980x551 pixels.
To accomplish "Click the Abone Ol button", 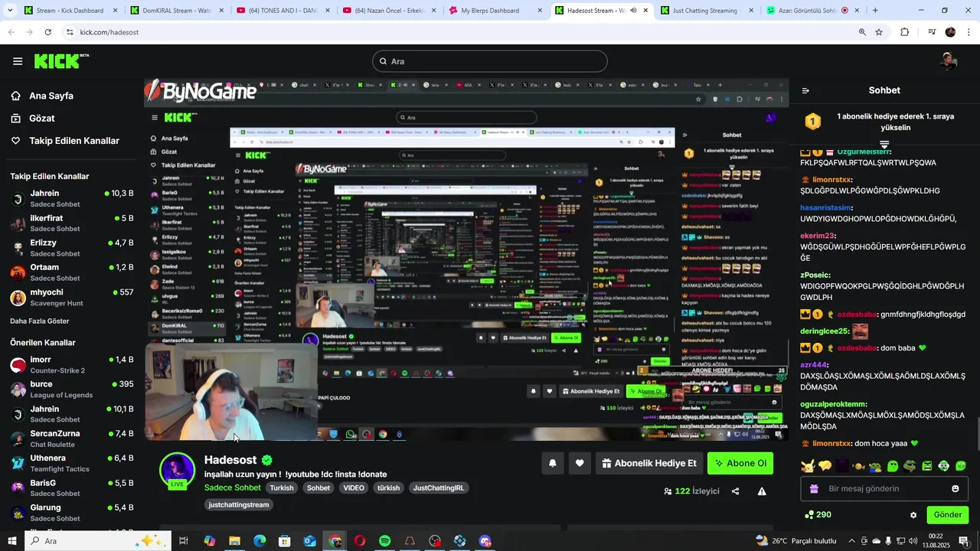I will pyautogui.click(x=740, y=463).
